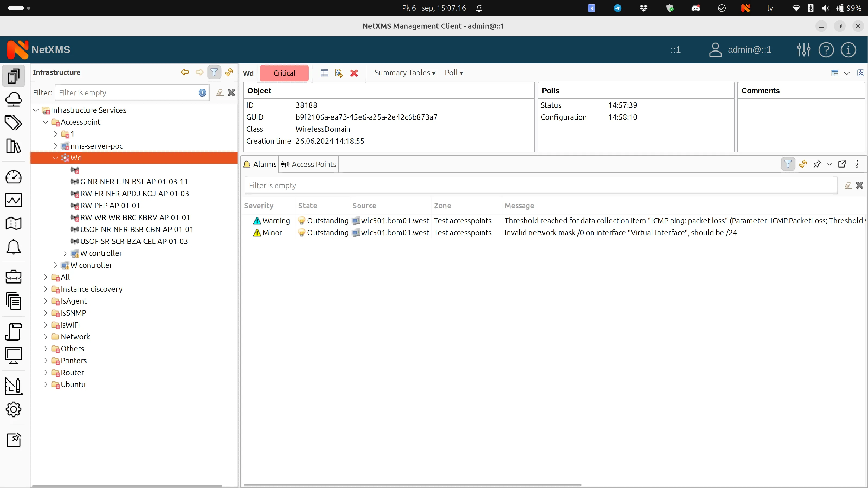The width and height of the screenshot is (868, 488).
Task: Open settings via gear icon in sidebar
Action: [14, 410]
